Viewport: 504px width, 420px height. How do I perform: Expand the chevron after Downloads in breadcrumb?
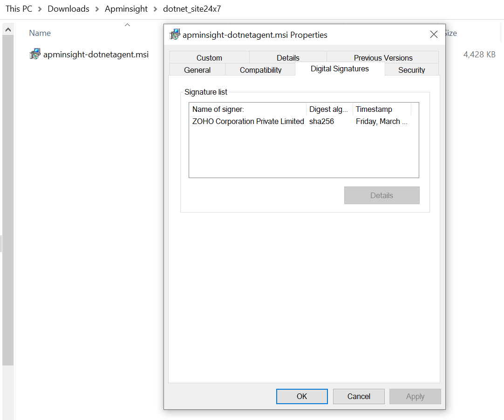97,9
